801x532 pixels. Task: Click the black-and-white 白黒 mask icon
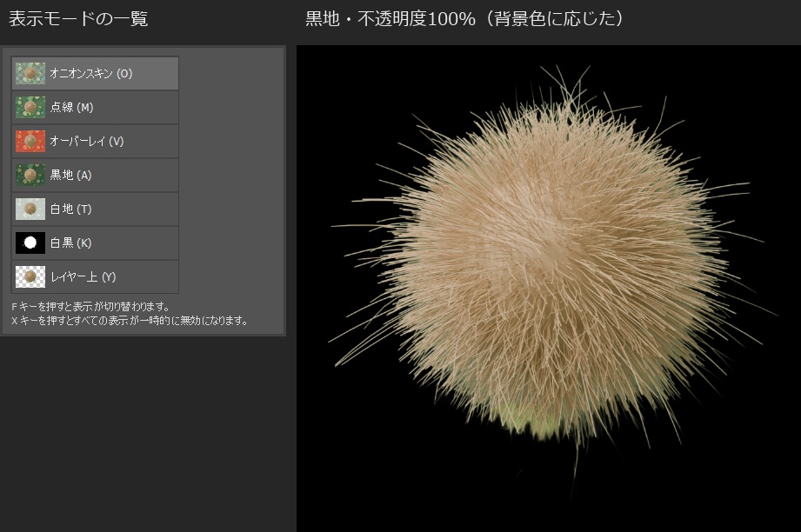point(30,243)
